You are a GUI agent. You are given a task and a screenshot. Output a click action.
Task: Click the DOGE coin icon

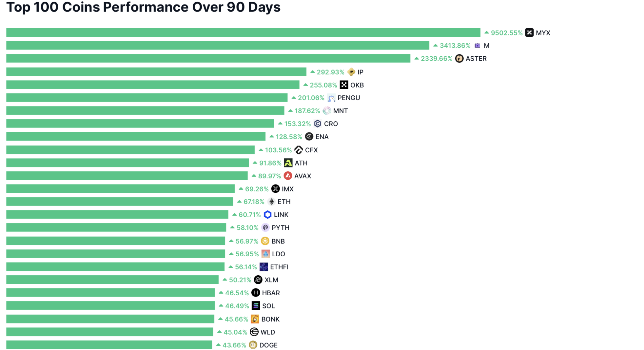tap(253, 345)
